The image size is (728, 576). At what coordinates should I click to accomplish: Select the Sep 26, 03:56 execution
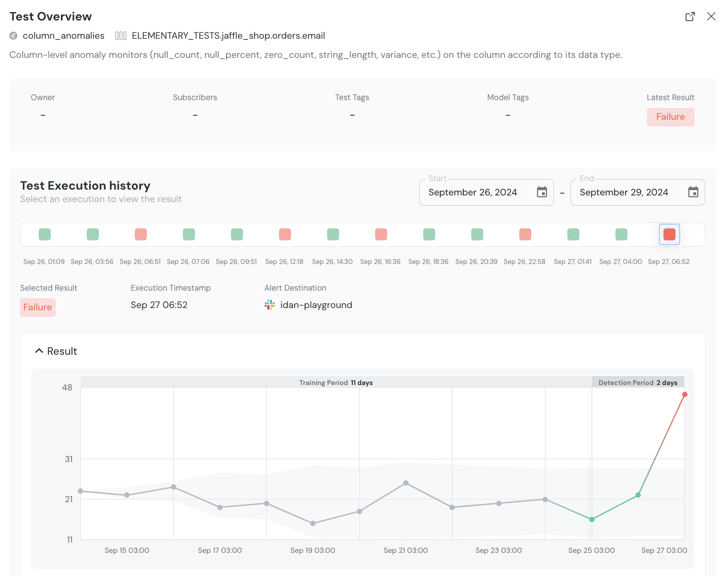(93, 234)
